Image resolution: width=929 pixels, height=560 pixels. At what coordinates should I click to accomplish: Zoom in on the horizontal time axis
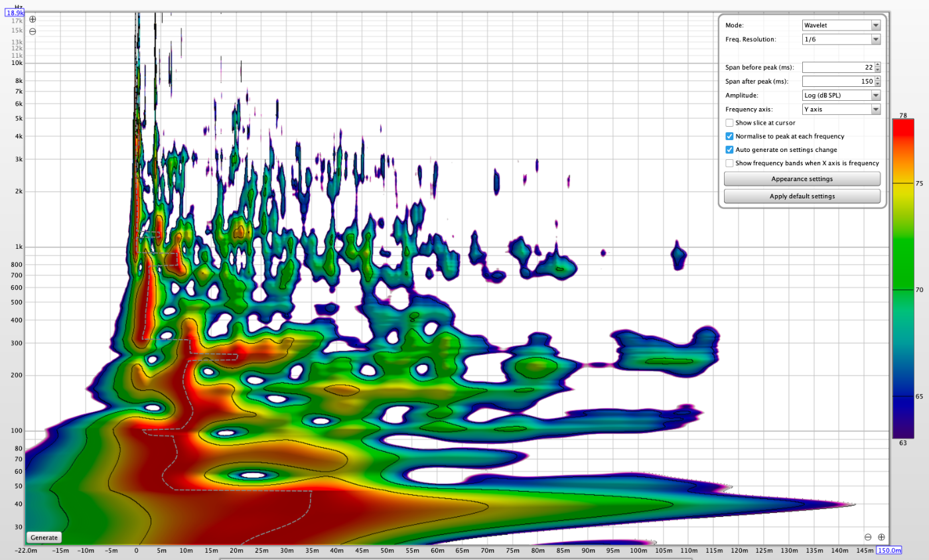coord(881,537)
